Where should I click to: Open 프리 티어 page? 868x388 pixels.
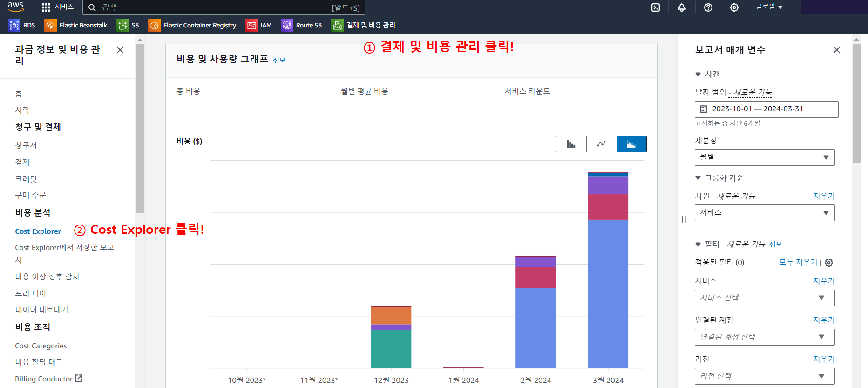point(31,293)
